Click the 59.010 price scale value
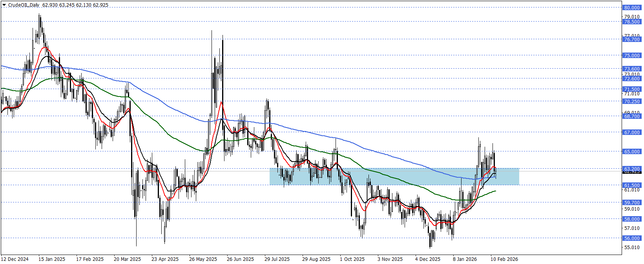 632,209
